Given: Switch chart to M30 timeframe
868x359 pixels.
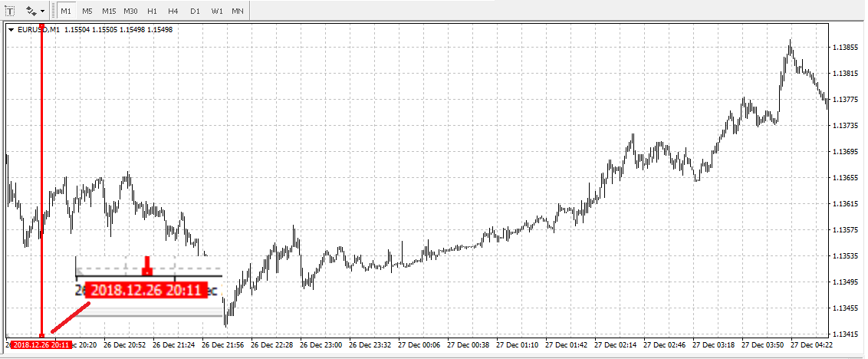Looking at the screenshot, I should [131, 11].
